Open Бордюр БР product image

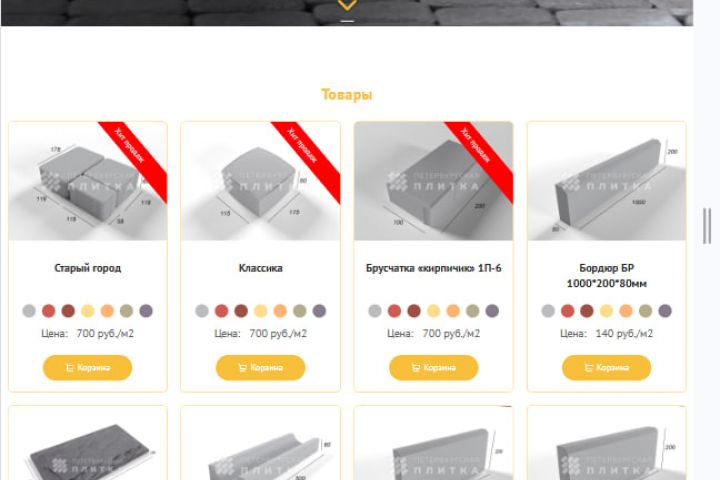[607, 181]
